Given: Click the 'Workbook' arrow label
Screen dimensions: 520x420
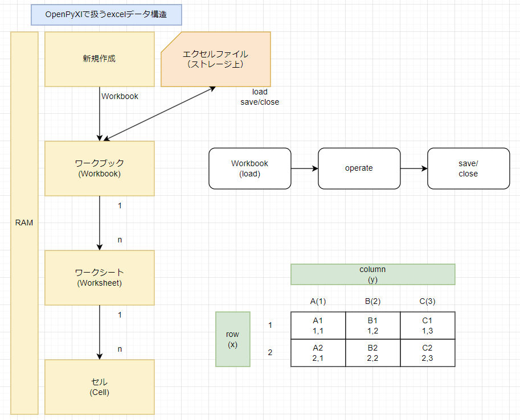Looking at the screenshot, I should point(120,97).
